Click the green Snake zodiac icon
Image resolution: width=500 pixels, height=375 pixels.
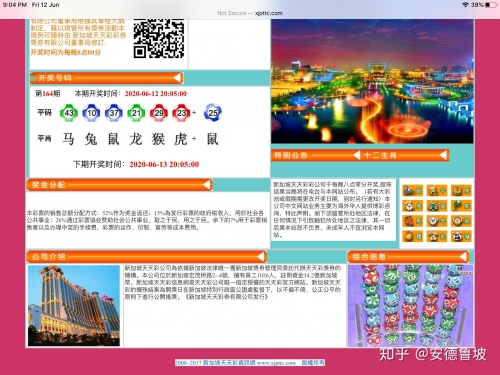tap(462, 206)
